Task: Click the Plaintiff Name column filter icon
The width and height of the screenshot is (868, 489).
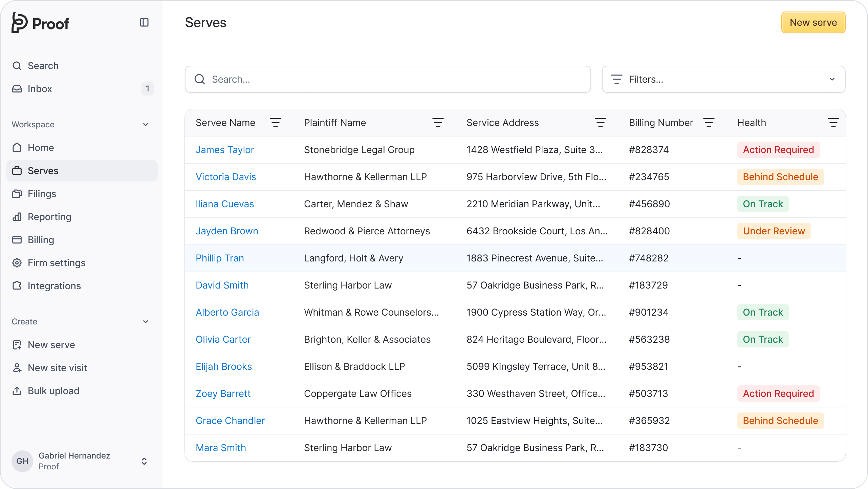Action: coord(438,123)
